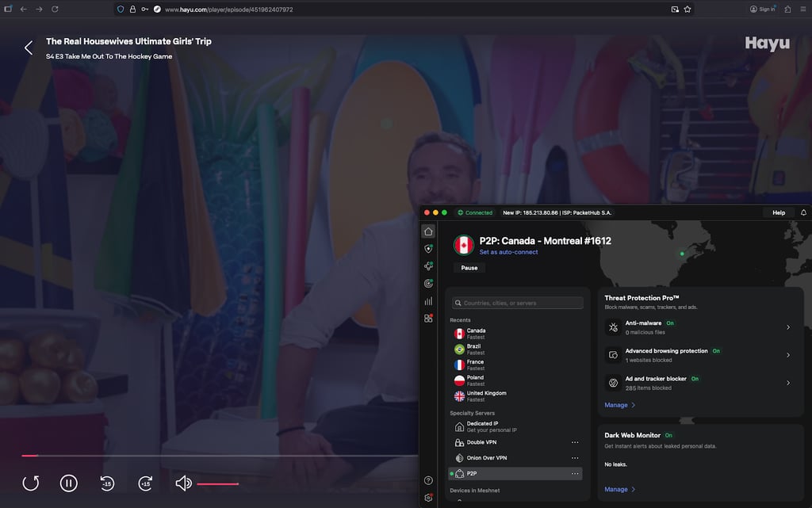The height and width of the screenshot is (508, 812).
Task: Connect to United Kingdom in Recents
Action: 517,396
